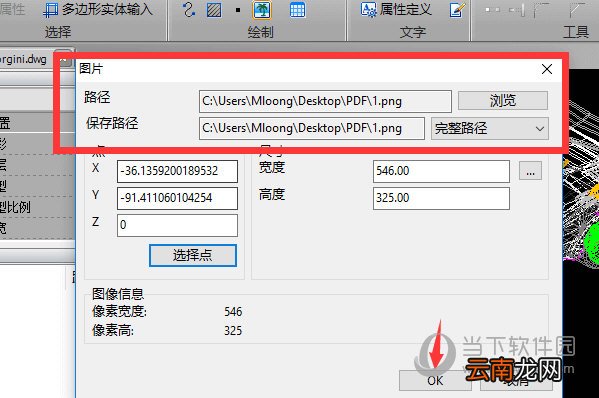Click the Y coordinate input field

(177, 198)
